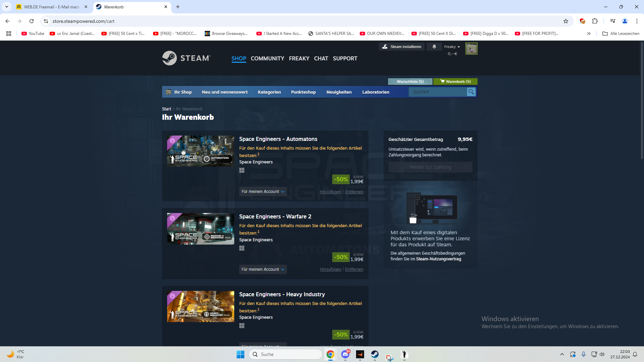The height and width of the screenshot is (362, 644).
Task: Open the Space Engineers Automatons thumbnail
Action: [201, 151]
